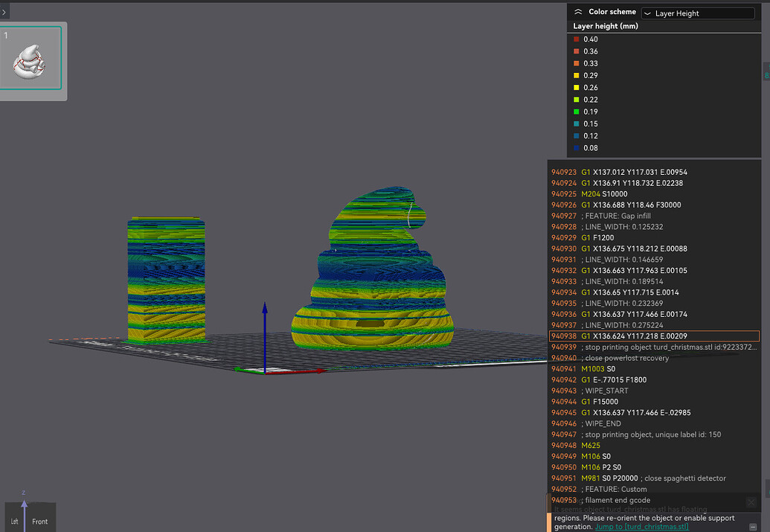
Task: Select line 940931 LINE_WIDTH: 0.146659
Action: (x=654, y=260)
